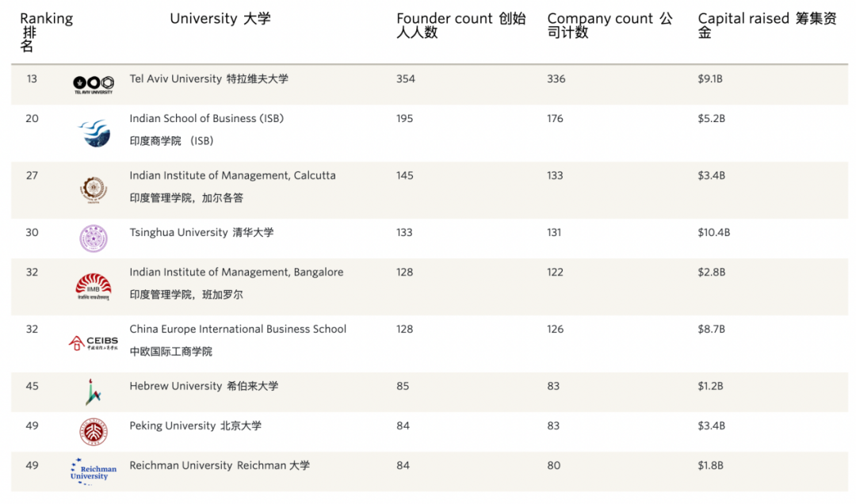This screenshot has width=856, height=504.
Task: Click the University column header
Action: [220, 18]
